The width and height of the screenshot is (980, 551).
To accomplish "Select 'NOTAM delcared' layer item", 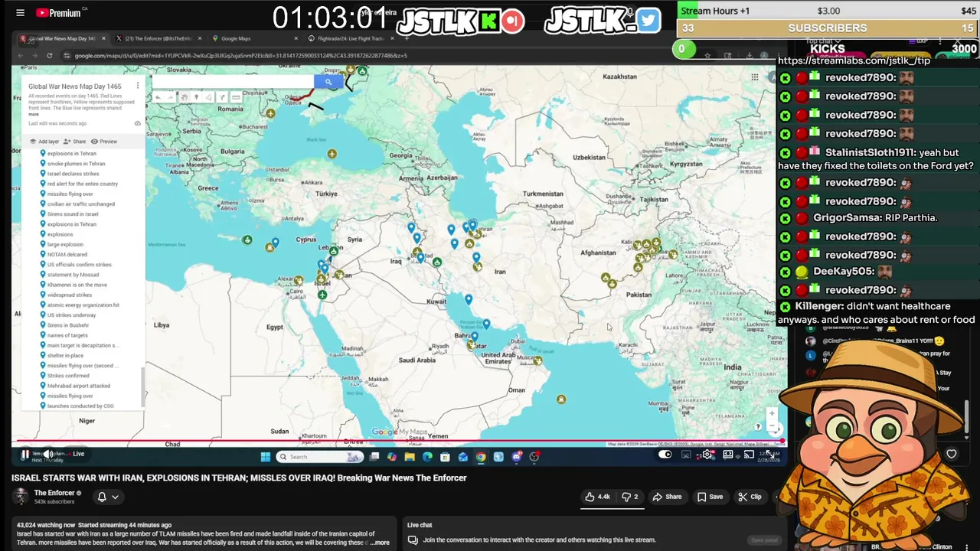I will coord(67,255).
